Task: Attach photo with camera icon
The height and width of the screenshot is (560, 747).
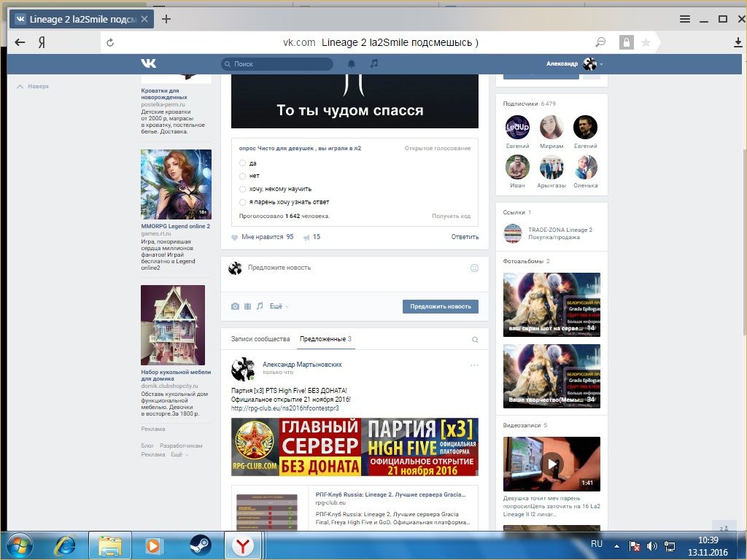Action: (235, 306)
